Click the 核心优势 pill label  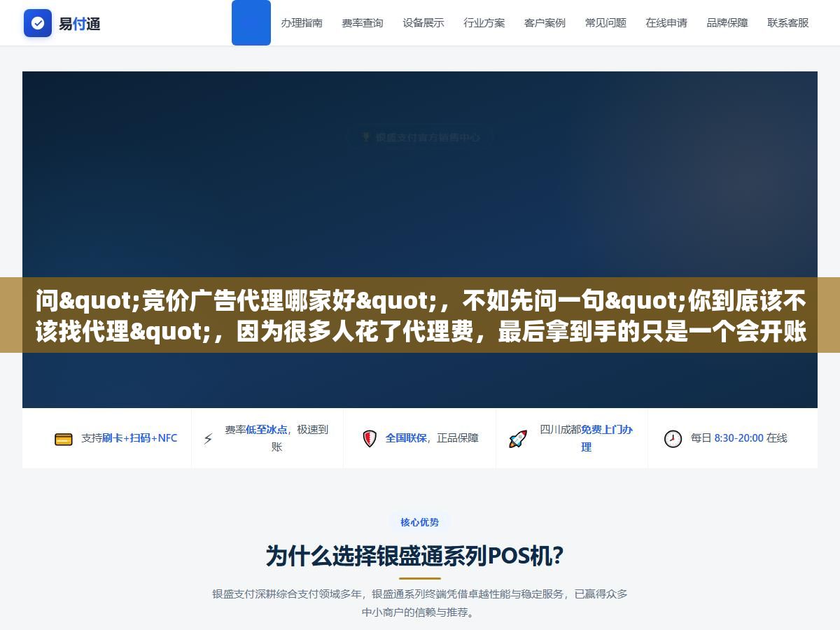420,522
